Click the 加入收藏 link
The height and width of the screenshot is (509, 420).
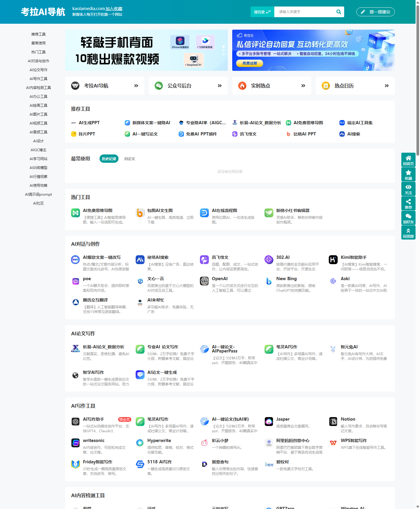pos(114,9)
